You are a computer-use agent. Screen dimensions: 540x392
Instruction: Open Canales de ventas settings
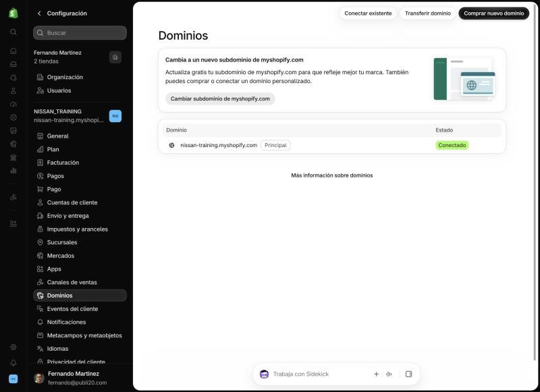[x=80, y=282]
